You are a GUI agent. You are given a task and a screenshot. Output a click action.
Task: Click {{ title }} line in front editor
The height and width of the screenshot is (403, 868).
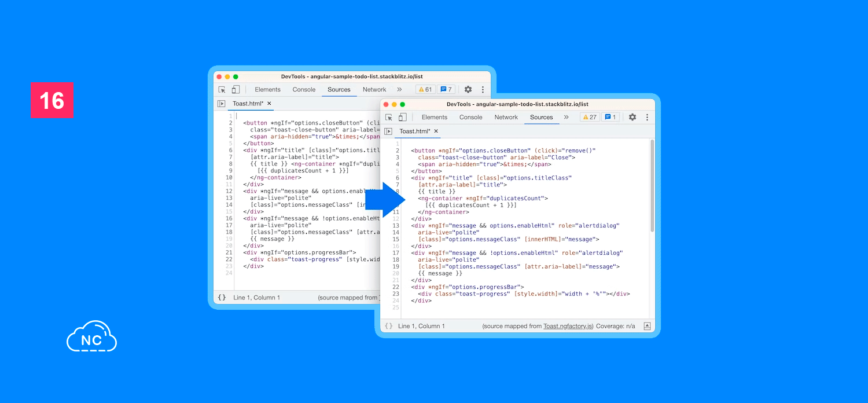tap(437, 192)
